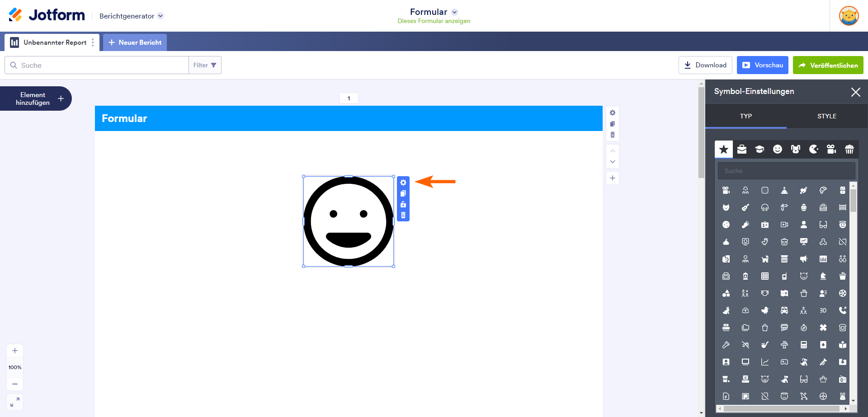Choose the trumpet symbol
868x417 pixels.
tap(823, 362)
